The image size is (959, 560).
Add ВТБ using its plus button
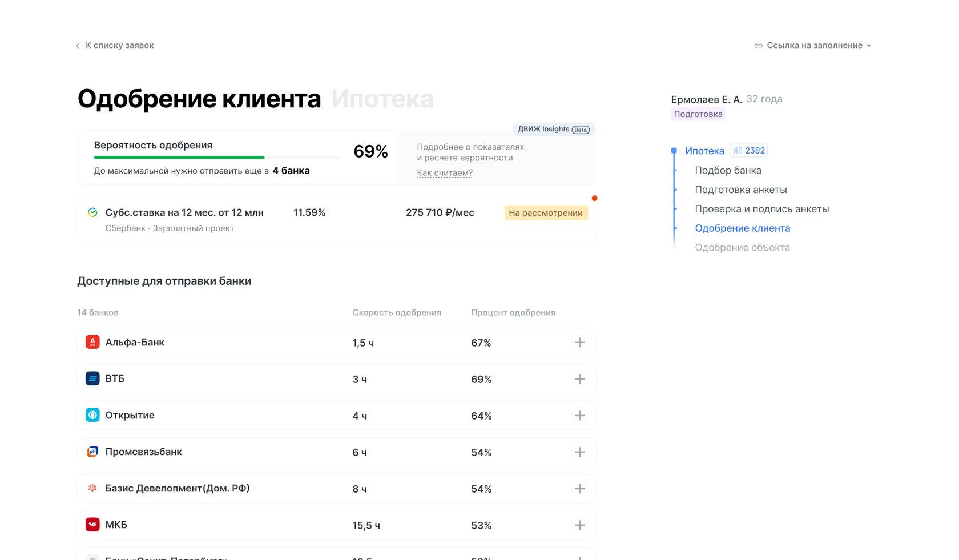pos(579,379)
